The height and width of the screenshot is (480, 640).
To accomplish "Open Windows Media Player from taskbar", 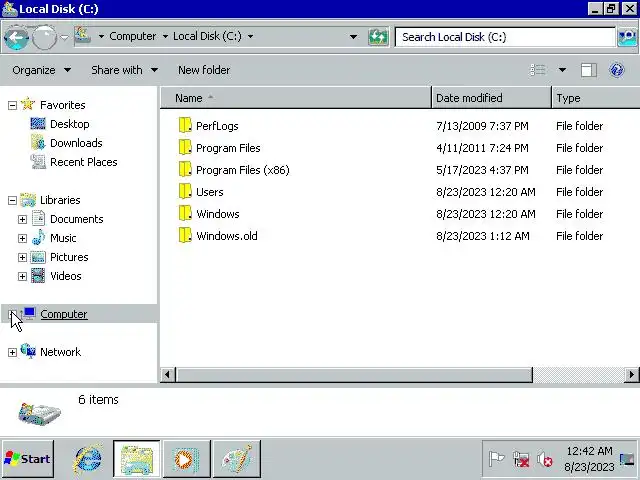I will 187,459.
